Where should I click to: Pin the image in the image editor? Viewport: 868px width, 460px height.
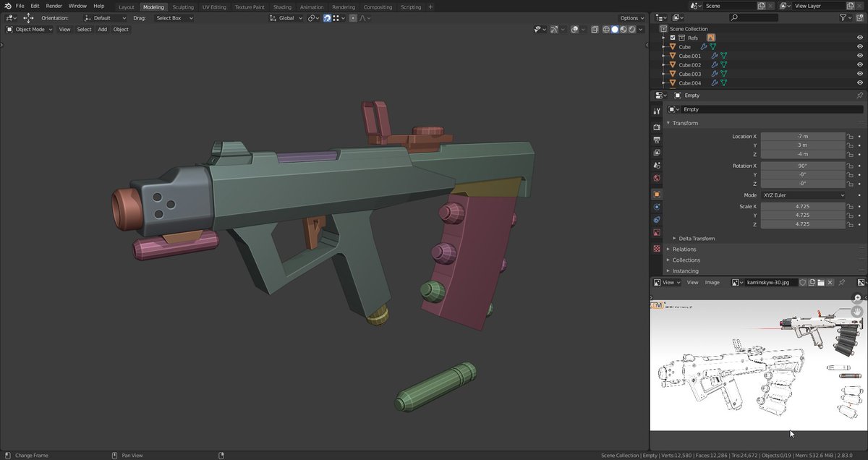pyautogui.click(x=842, y=282)
